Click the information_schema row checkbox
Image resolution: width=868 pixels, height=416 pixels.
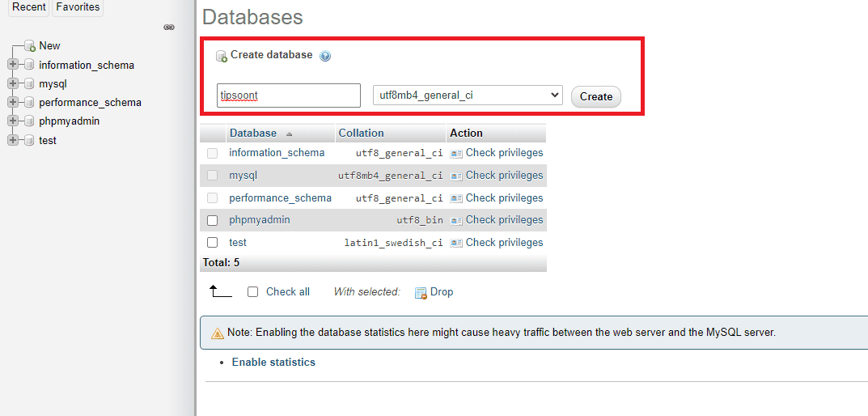coord(213,154)
